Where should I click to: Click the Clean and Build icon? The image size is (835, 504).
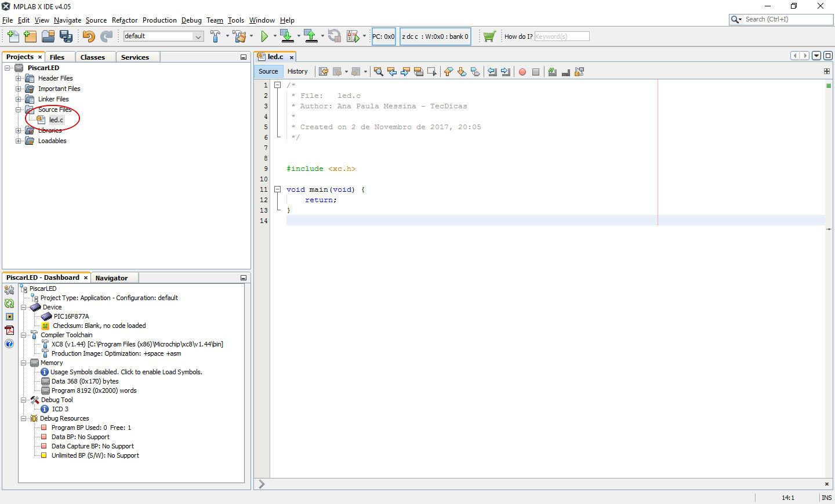239,36
